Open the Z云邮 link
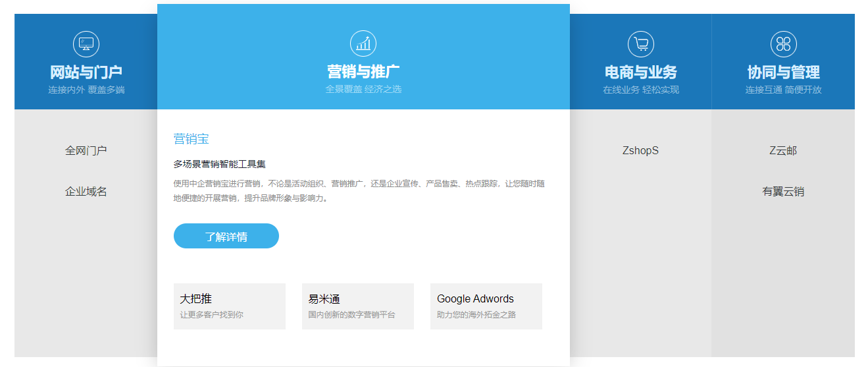The height and width of the screenshot is (367, 868). click(x=783, y=150)
